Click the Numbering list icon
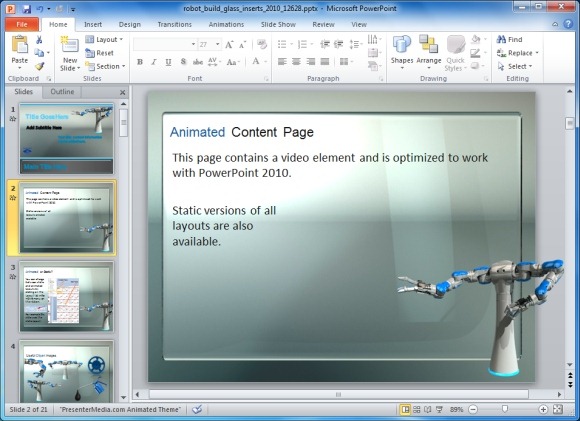Viewport: 580px width, 421px height. tap(302, 44)
